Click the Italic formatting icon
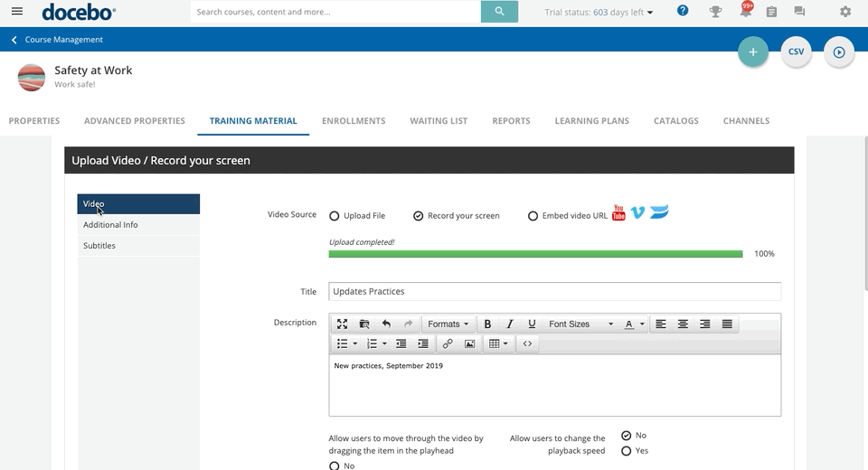This screenshot has width=868, height=470. tap(509, 324)
